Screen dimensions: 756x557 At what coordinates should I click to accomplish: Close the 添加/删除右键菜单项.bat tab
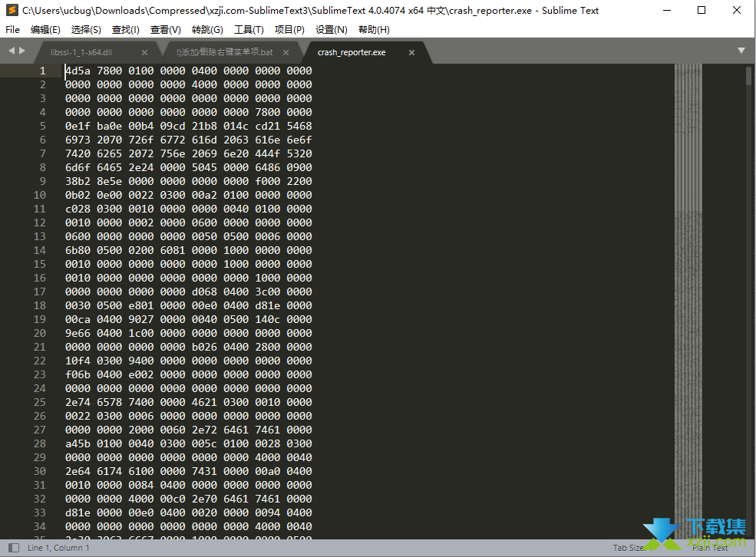point(286,52)
